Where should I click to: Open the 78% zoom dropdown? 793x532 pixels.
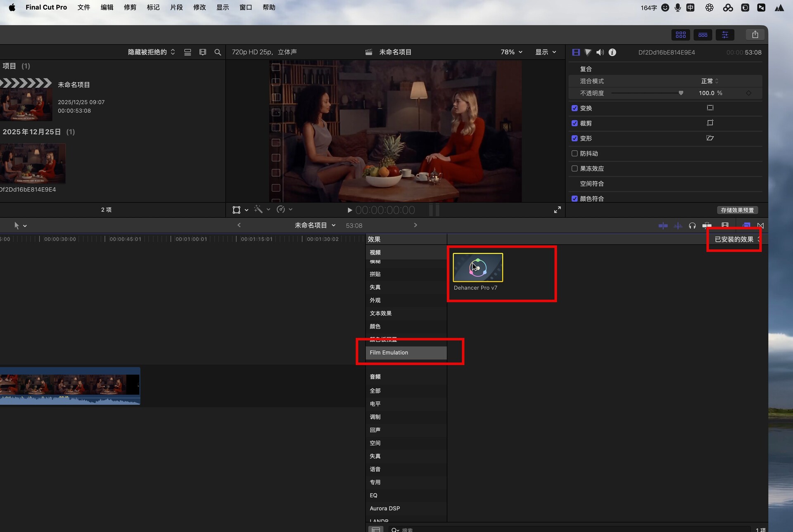(511, 52)
